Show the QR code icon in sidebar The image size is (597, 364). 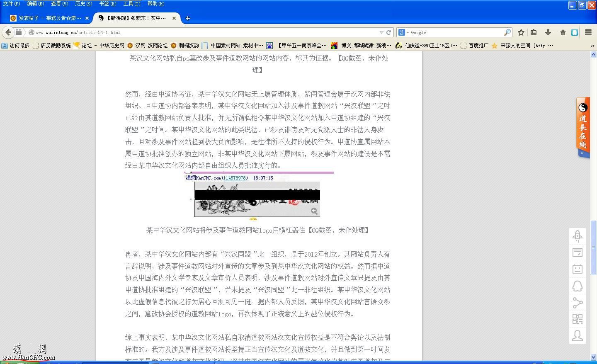pos(578,319)
